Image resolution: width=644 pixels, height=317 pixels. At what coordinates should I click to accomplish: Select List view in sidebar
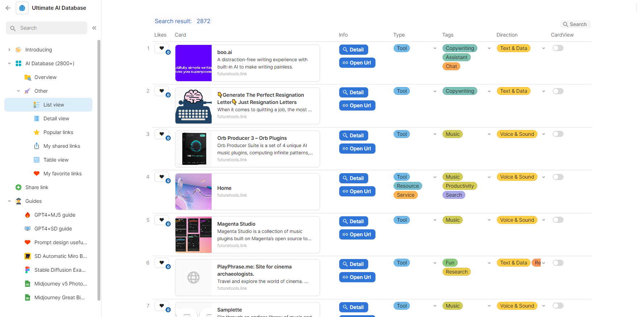tap(48, 105)
